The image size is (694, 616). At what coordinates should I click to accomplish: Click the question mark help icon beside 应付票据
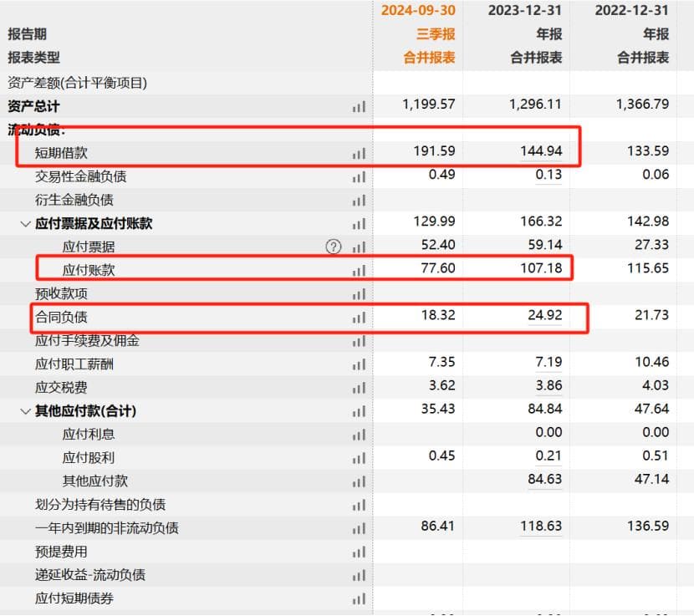pos(334,247)
